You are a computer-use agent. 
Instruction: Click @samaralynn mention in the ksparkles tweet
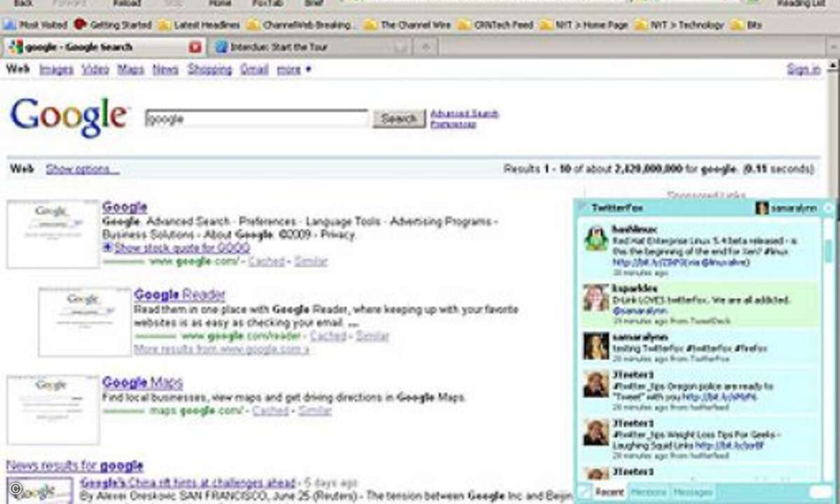(x=640, y=310)
